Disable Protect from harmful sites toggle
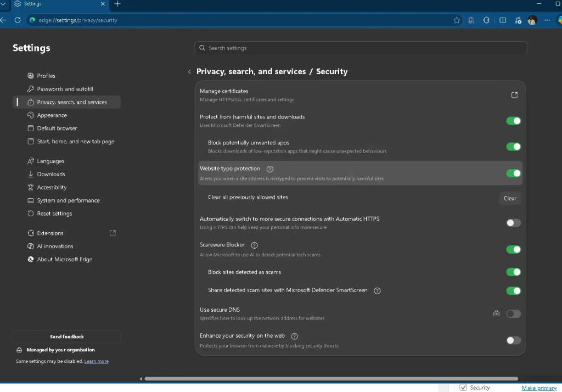 pos(513,121)
